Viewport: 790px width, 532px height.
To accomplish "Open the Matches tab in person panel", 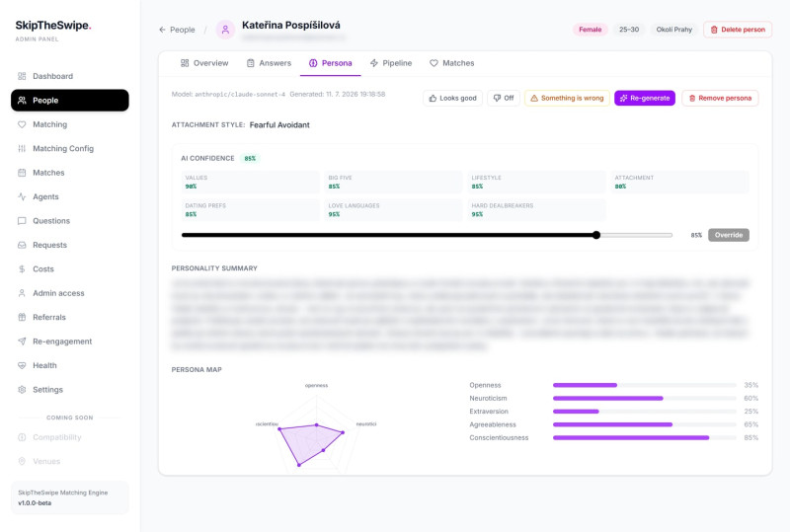I will coord(452,63).
